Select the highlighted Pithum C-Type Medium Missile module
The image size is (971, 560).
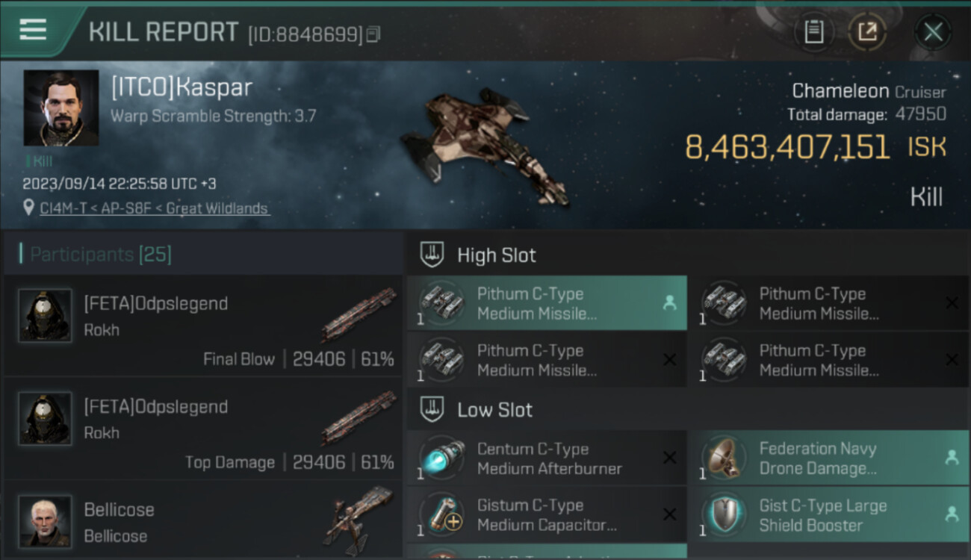tap(547, 303)
